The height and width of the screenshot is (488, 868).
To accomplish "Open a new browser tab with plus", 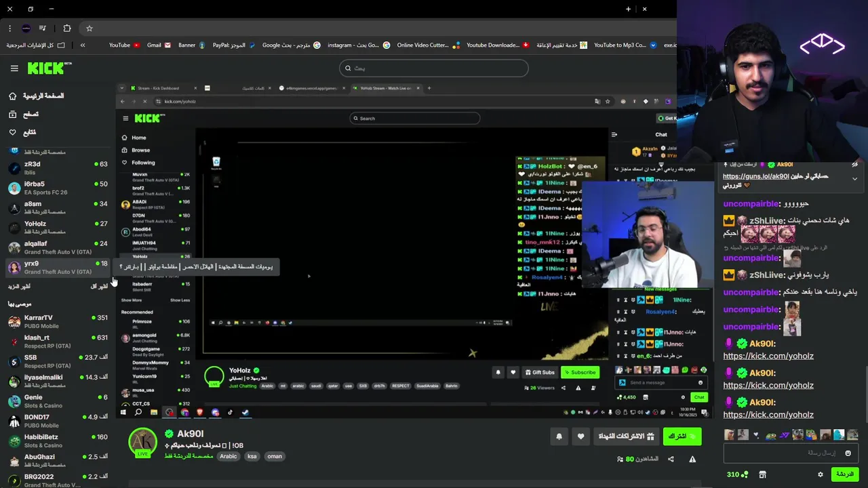I will click(628, 9).
